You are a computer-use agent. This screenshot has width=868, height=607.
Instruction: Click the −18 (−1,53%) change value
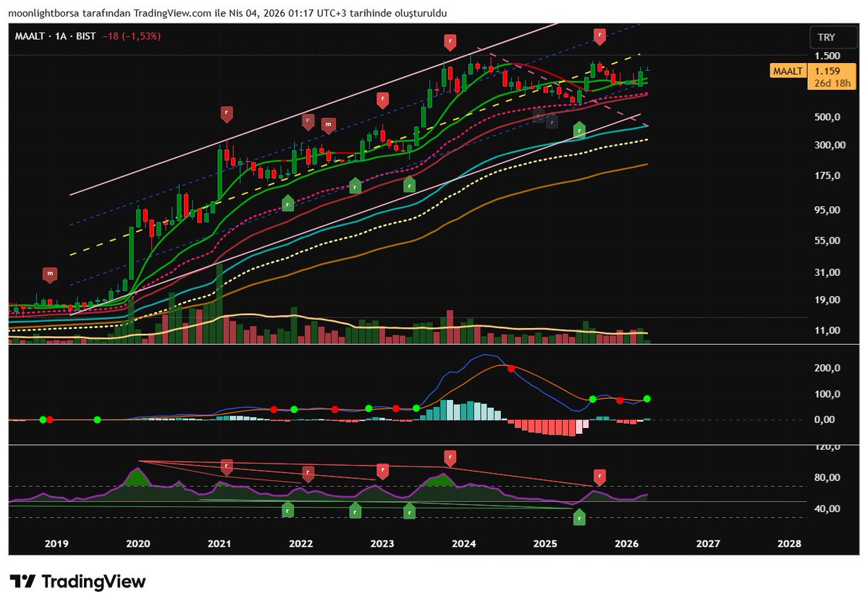click(x=132, y=36)
